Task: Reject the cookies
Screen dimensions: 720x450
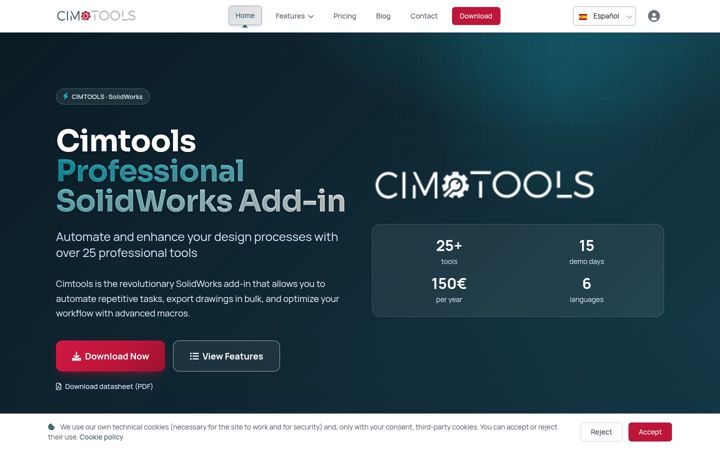Action: click(601, 432)
